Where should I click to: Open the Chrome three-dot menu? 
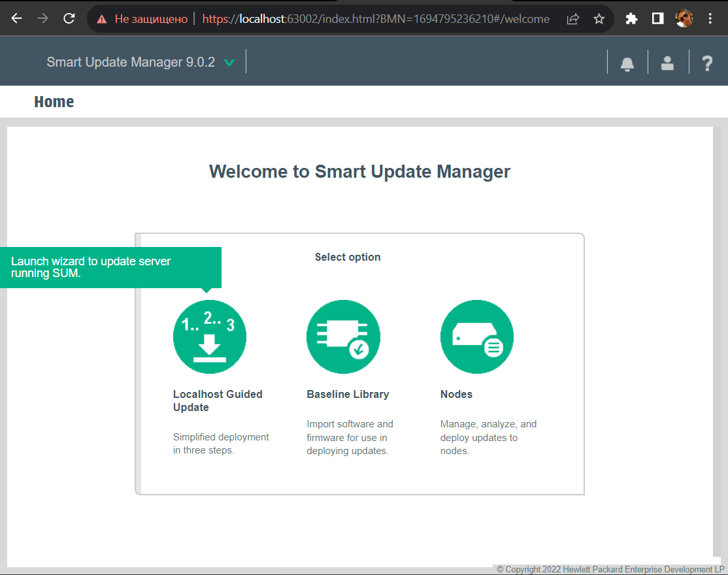[710, 19]
